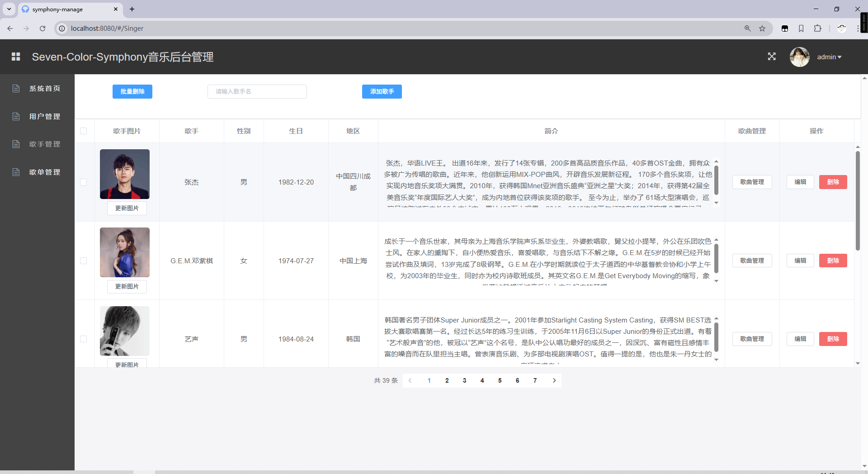Go to pagination page 7
This screenshot has width=868, height=474.
[535, 380]
